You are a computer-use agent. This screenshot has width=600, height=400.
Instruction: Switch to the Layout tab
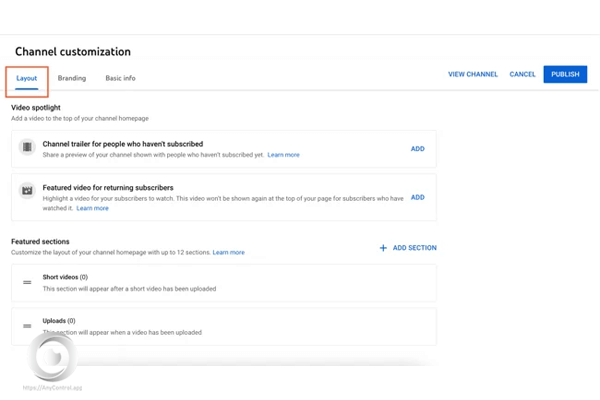coord(26,78)
